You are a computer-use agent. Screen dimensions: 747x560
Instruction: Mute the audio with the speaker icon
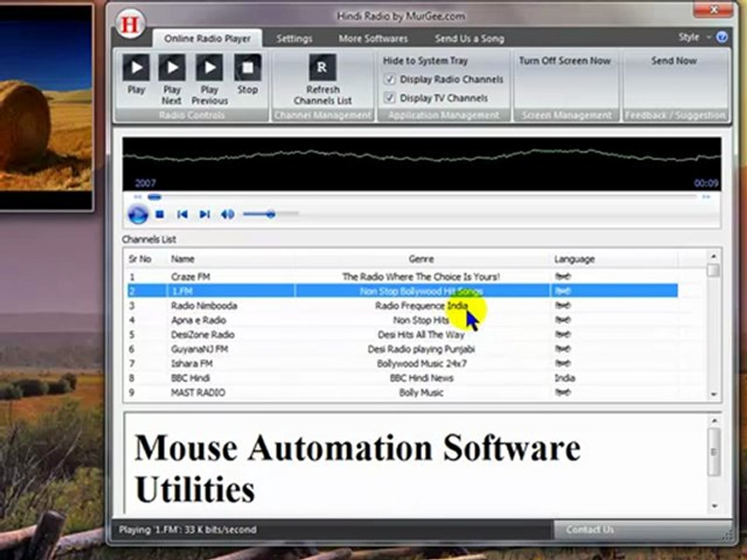click(228, 214)
